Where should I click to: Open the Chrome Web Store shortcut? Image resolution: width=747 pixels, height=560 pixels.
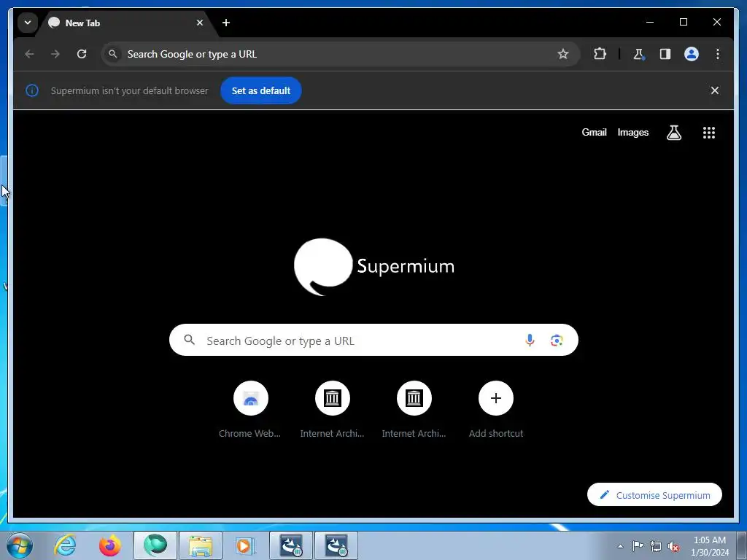coord(251,410)
